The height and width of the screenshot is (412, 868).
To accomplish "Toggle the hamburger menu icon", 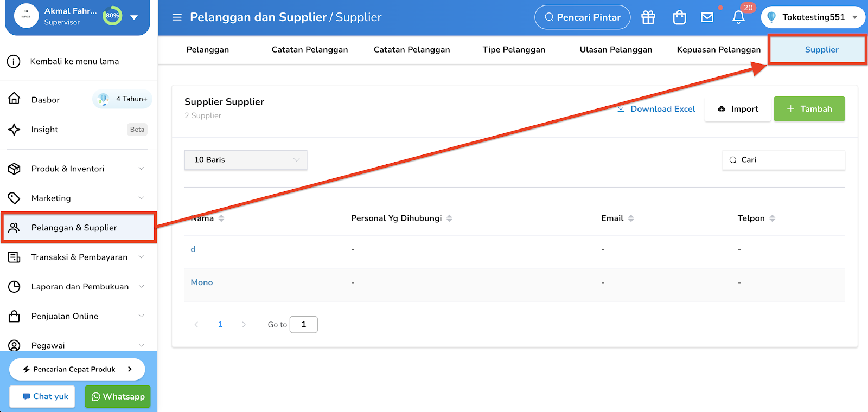I will tap(177, 17).
